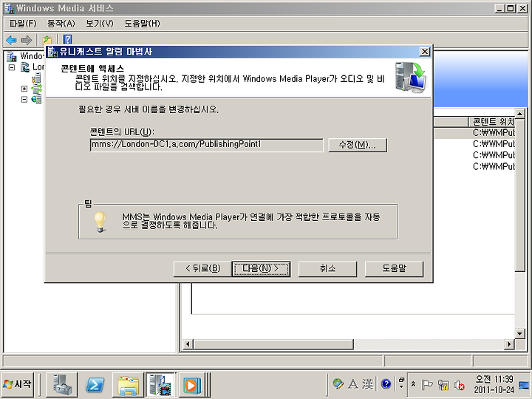Image resolution: width=532 pixels, height=399 pixels.
Task: Open the 보기(V) menu
Action: click(100, 24)
